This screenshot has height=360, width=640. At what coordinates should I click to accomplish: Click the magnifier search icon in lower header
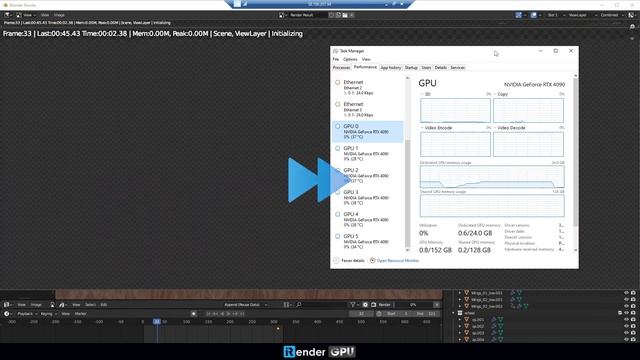(299, 305)
